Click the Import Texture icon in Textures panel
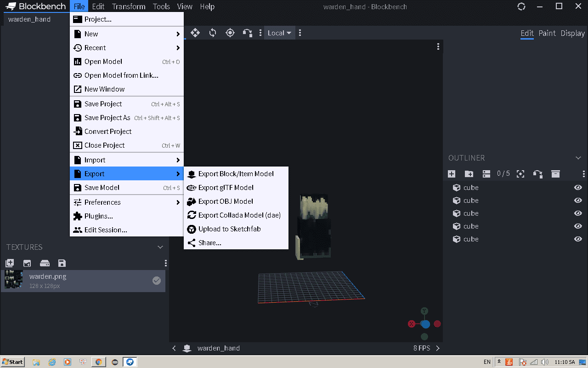 coord(10,263)
